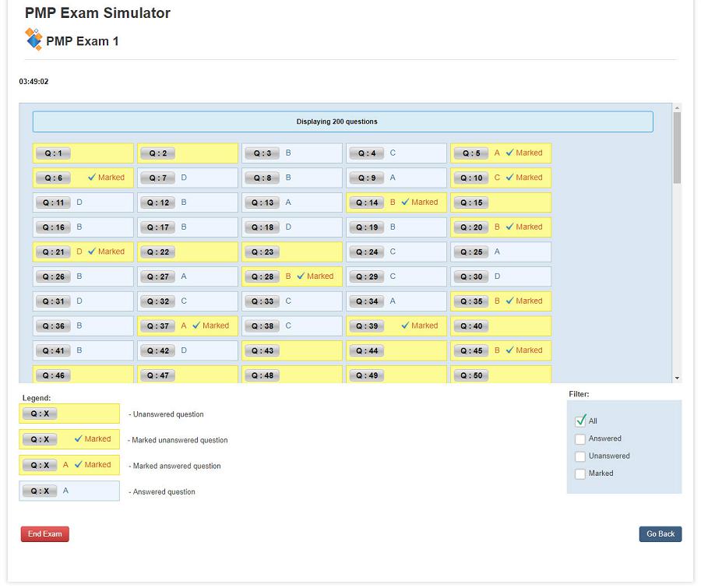The image size is (701, 588).
Task: Click the checkmark icon on Q:45 entry
Action: 511,350
